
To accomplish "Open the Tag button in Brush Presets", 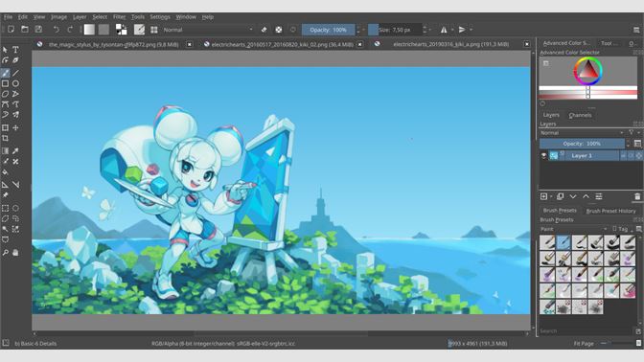I will tap(621, 229).
